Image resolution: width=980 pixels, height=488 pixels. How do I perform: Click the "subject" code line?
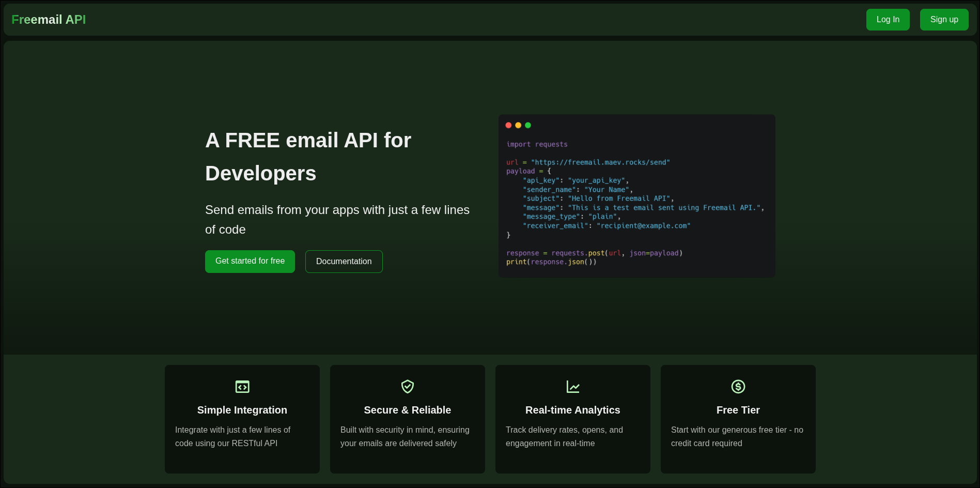[598, 199]
